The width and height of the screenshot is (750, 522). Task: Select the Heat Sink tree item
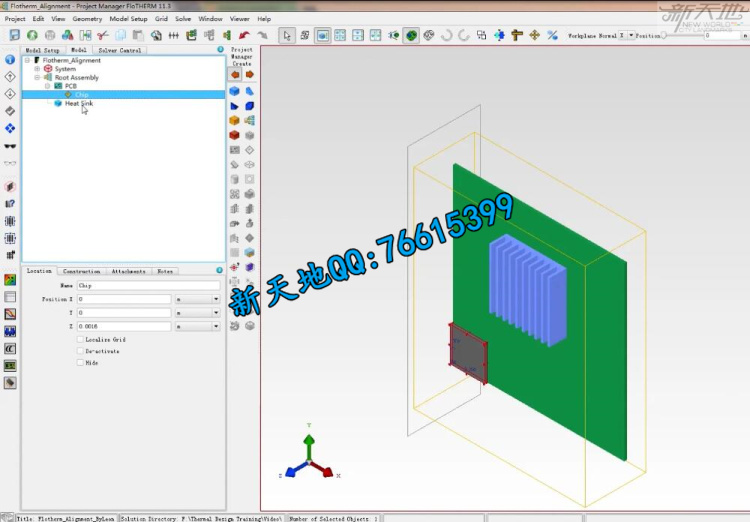pyautogui.click(x=79, y=103)
